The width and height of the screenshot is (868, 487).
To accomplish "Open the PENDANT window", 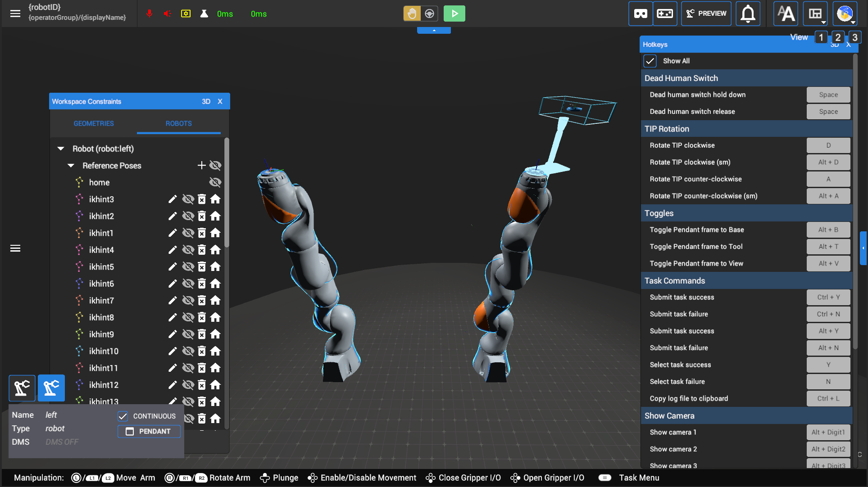I will [149, 431].
